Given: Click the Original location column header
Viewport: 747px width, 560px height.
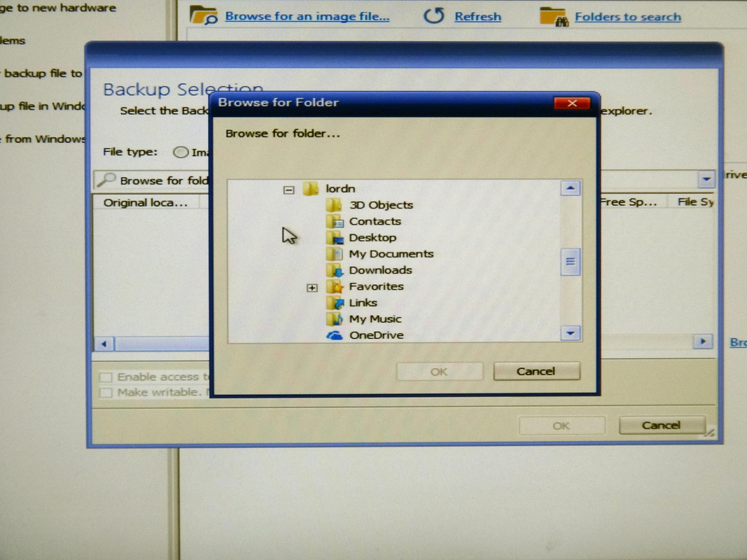Looking at the screenshot, I should (146, 202).
